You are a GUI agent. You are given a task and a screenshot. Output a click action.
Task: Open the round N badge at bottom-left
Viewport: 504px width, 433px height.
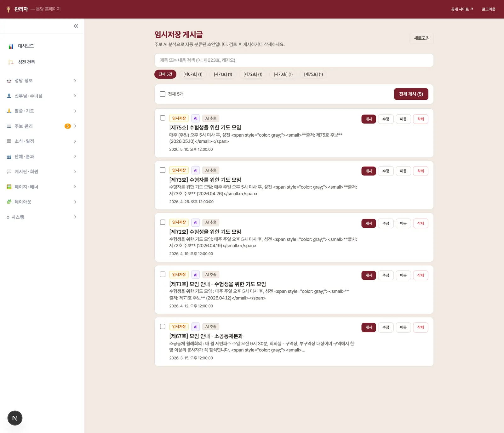pos(15,418)
